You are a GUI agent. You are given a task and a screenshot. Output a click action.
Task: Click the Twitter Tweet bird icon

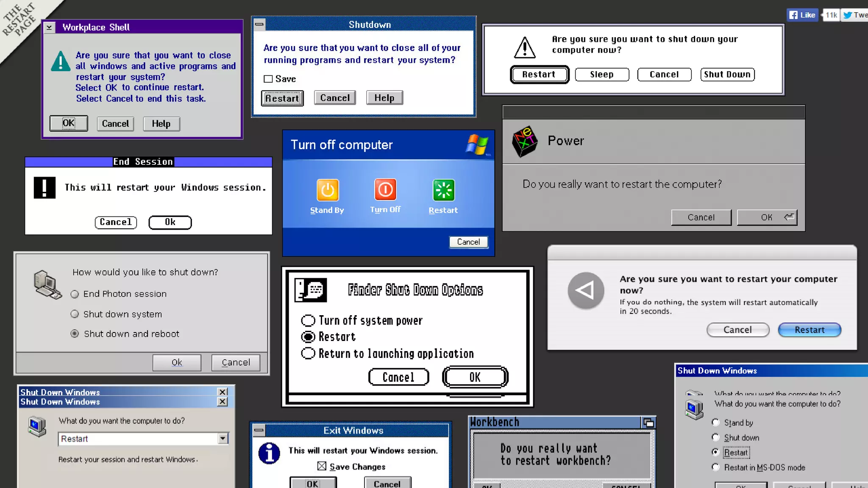848,15
